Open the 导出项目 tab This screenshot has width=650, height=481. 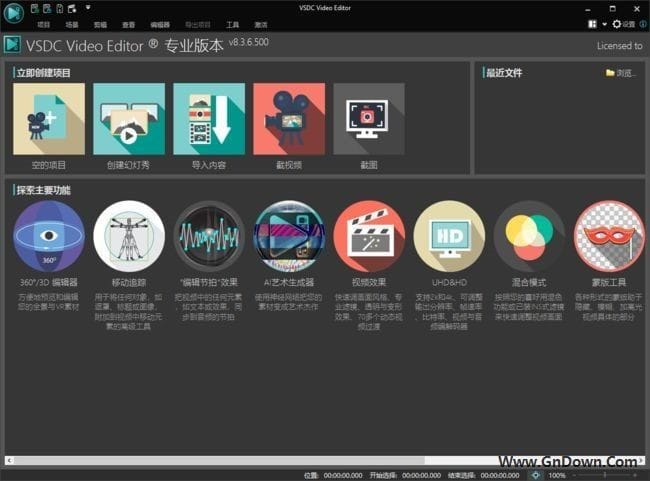198,25
